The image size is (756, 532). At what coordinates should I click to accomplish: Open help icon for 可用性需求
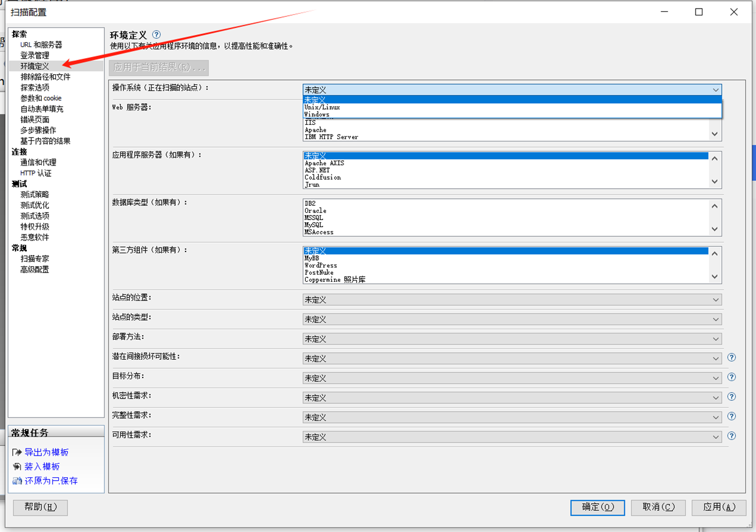(731, 436)
